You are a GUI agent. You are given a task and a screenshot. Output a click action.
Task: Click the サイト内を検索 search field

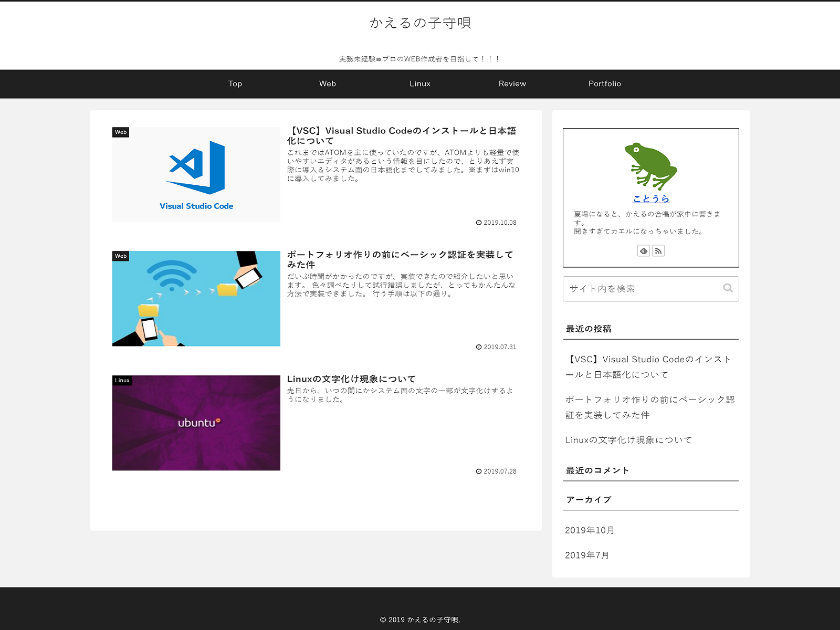tap(643, 289)
